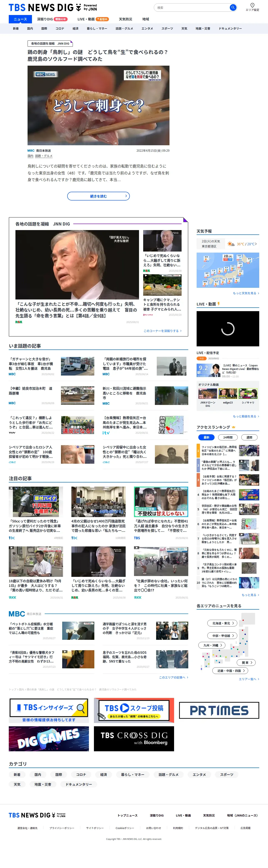Click the sunny weather icon for Tokyo Minato-ku
The image size is (268, 868).
[x=231, y=244]
